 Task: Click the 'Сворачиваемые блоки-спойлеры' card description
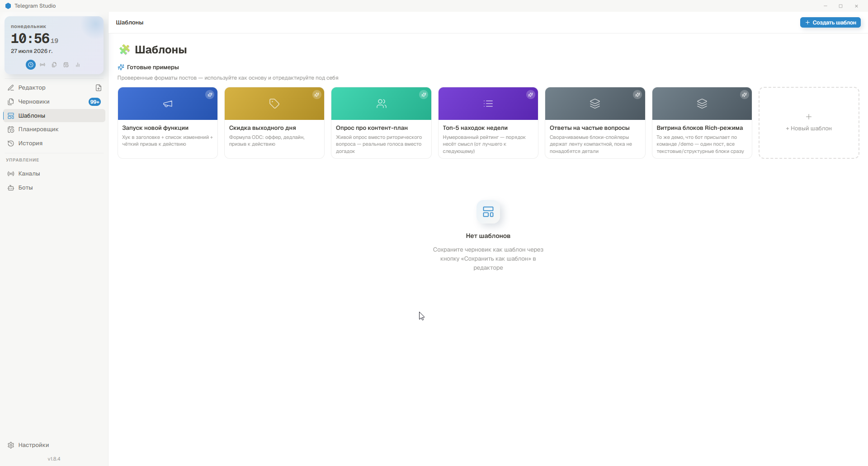click(591, 144)
